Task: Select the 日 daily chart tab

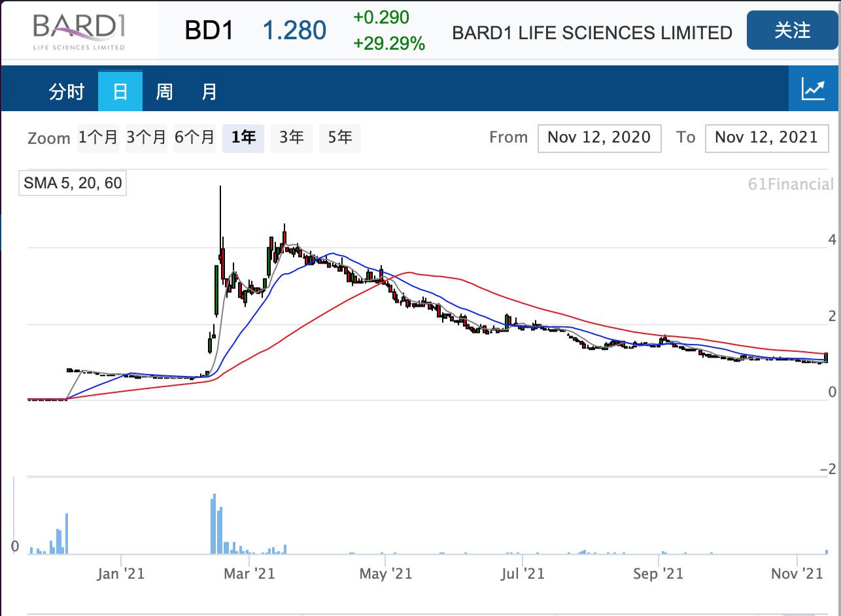Action: 120,92
